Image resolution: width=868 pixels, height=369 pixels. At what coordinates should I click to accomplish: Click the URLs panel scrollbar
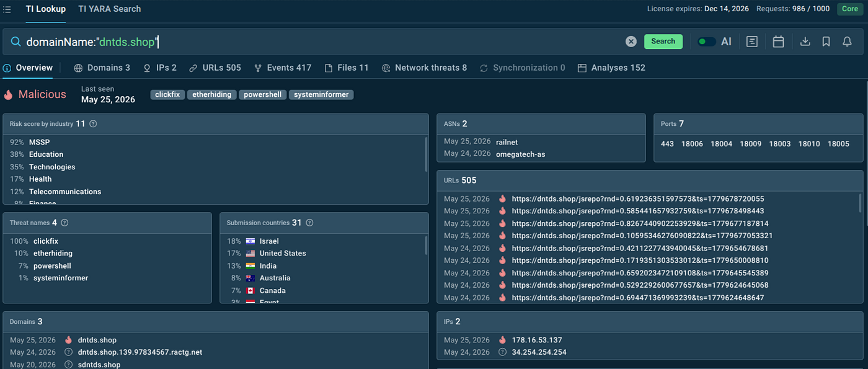859,203
